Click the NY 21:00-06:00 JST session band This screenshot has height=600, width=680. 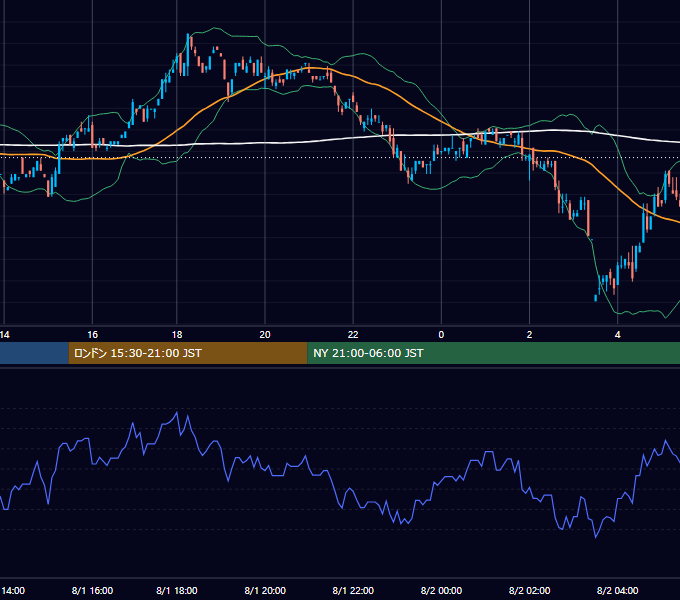coord(494,353)
